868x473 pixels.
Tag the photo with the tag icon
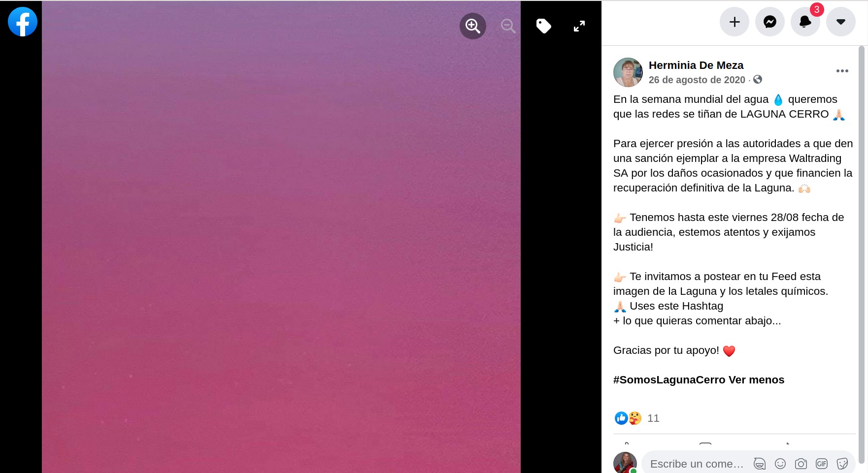coord(543,26)
